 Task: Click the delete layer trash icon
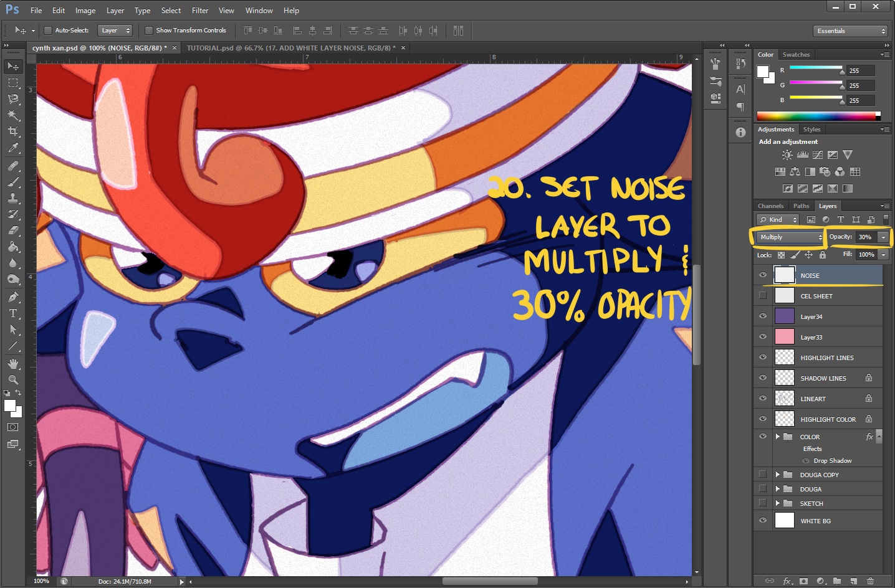tap(870, 581)
